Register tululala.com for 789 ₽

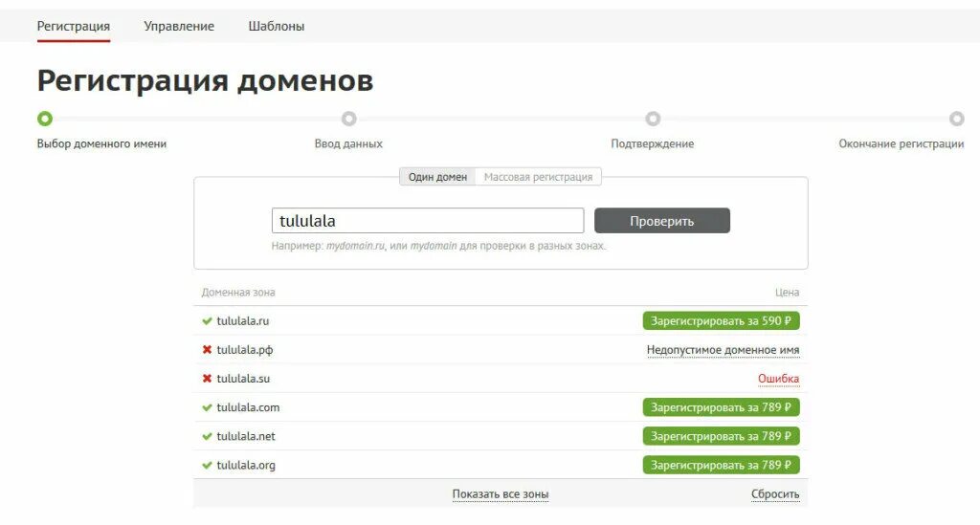click(x=722, y=407)
